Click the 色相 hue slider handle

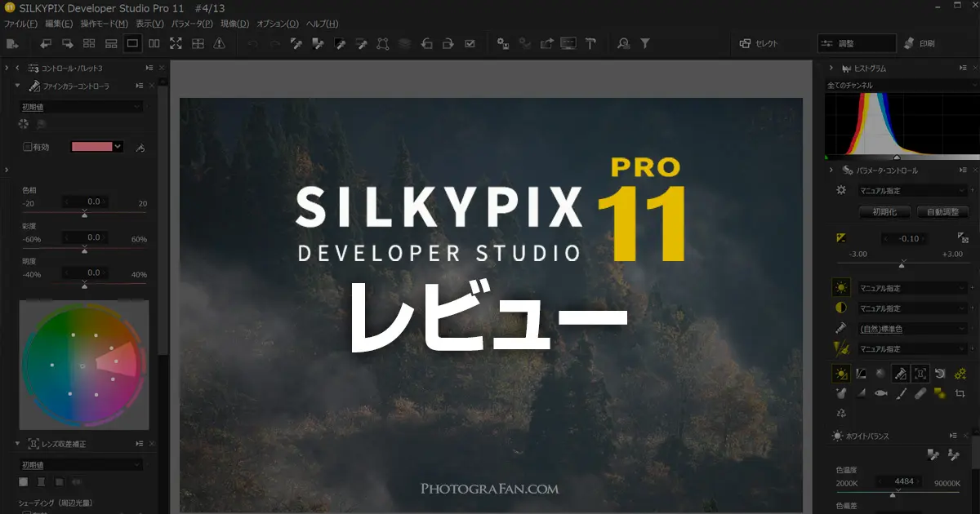(x=84, y=214)
